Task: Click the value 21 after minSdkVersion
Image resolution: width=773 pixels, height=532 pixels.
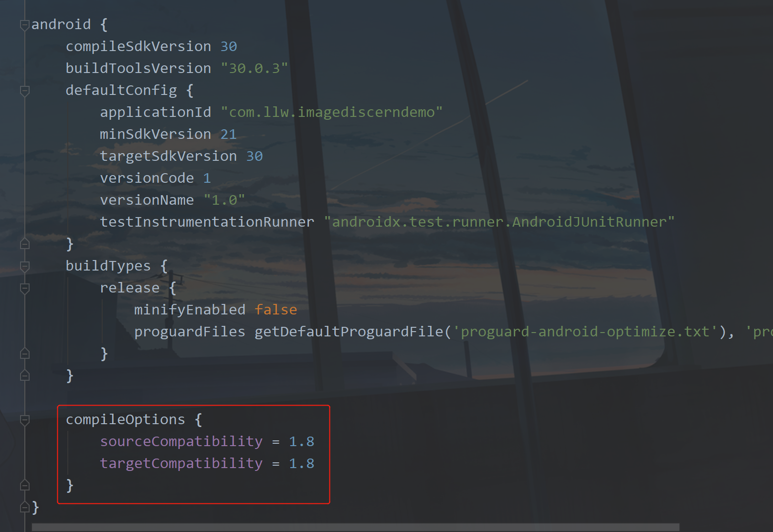Action: (229, 134)
